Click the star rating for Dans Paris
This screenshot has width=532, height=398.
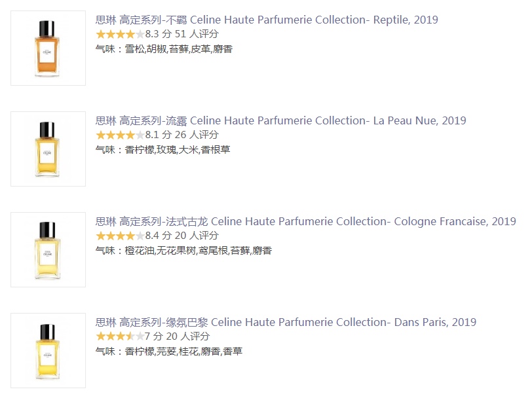(120, 336)
